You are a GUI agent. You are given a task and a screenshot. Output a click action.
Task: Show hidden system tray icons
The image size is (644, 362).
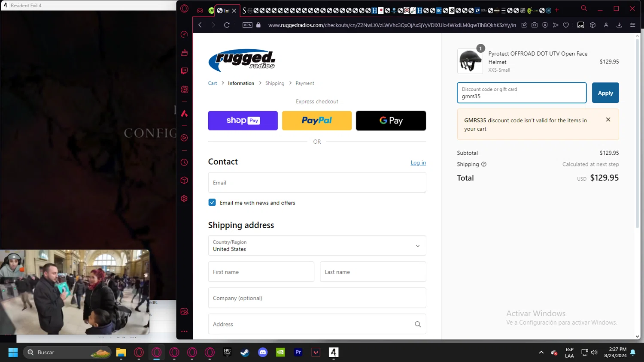pyautogui.click(x=541, y=352)
